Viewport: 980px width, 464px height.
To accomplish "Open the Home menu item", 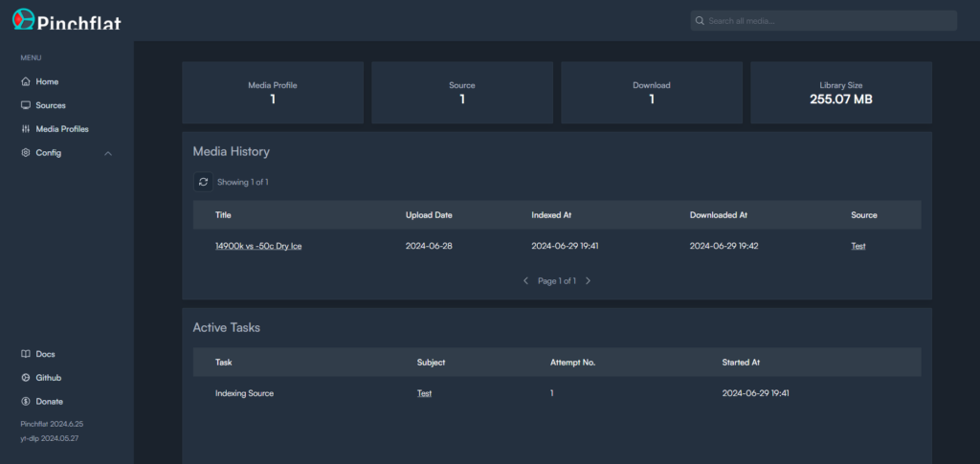I will point(47,82).
